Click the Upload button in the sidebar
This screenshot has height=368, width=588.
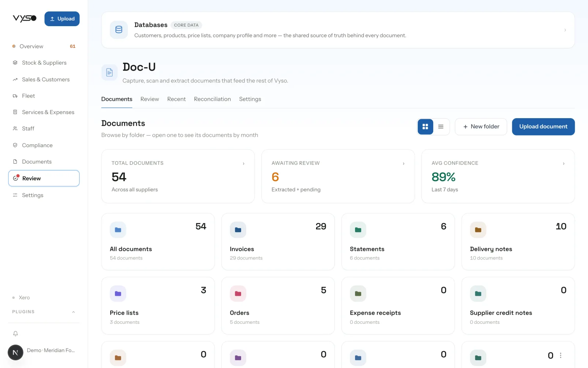62,19
